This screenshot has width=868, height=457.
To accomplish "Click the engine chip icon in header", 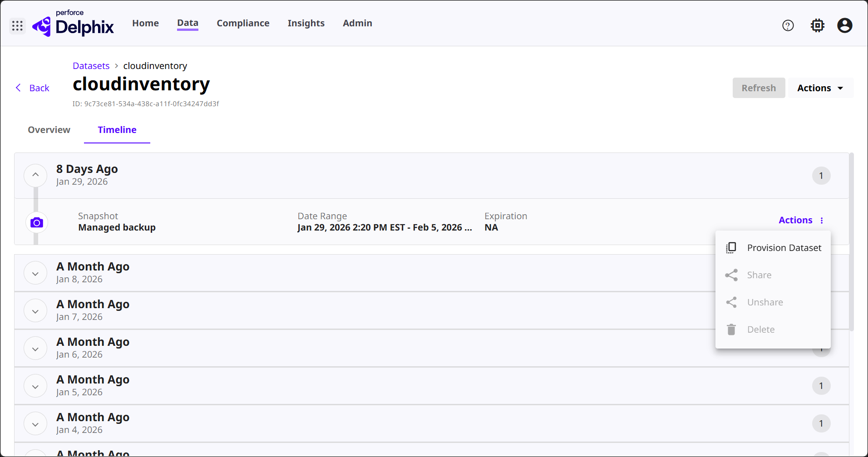I will click(818, 25).
